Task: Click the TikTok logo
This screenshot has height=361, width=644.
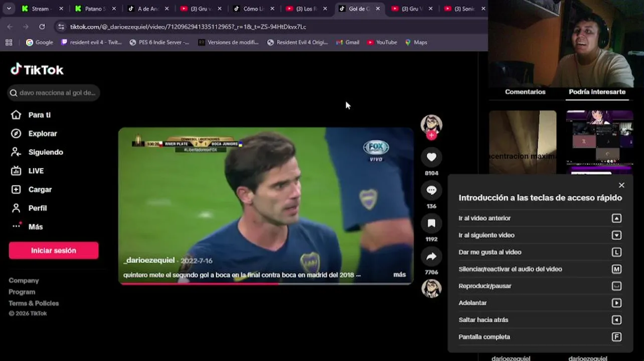Action: point(37,70)
